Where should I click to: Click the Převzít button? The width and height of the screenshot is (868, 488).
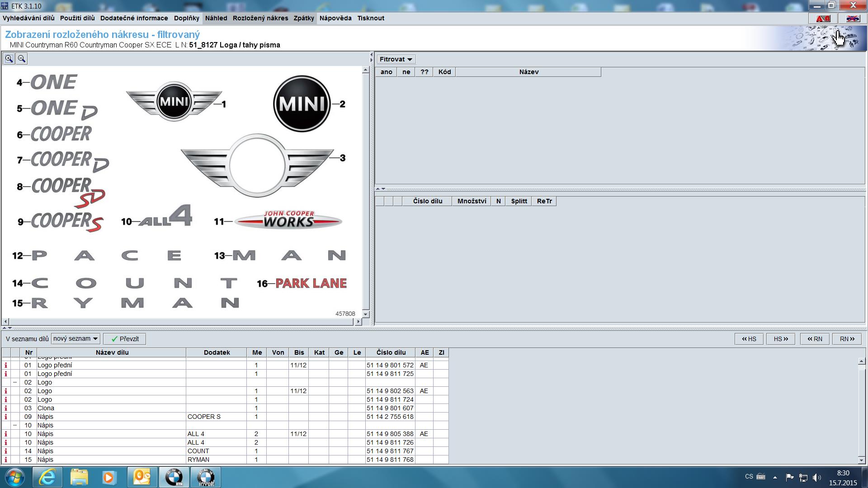coord(125,339)
